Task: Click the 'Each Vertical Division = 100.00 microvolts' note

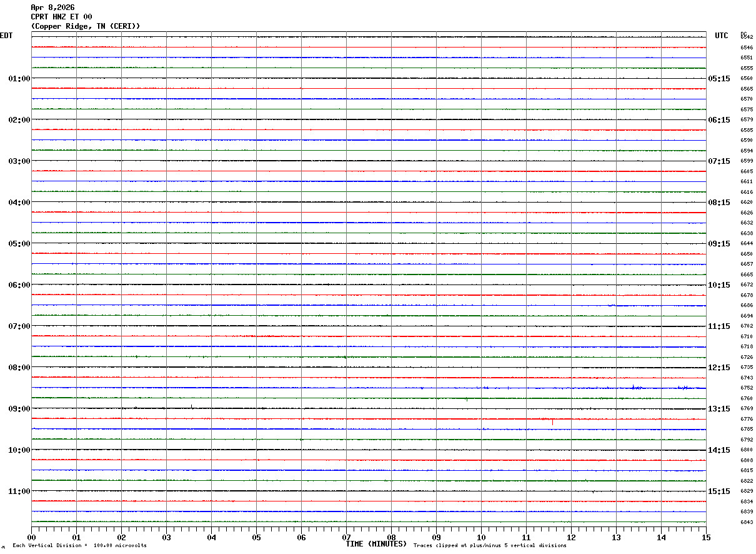Action: click(79, 546)
